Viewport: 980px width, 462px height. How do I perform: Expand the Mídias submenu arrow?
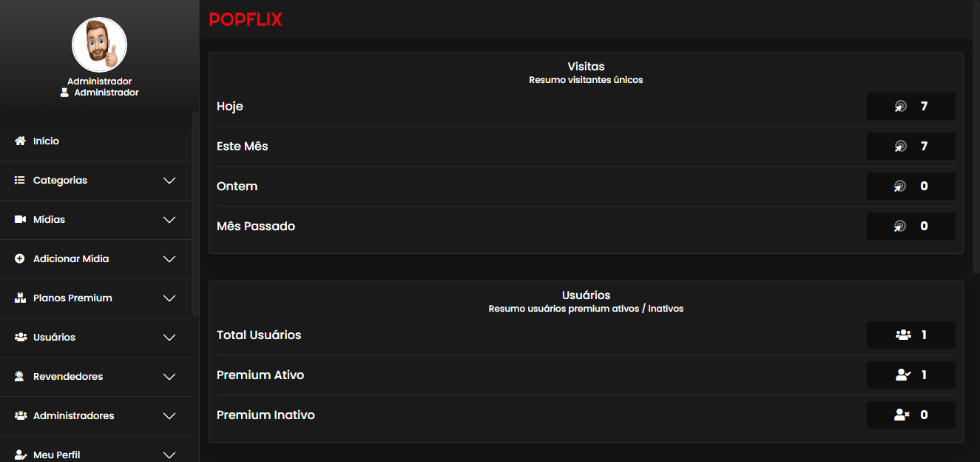(169, 220)
